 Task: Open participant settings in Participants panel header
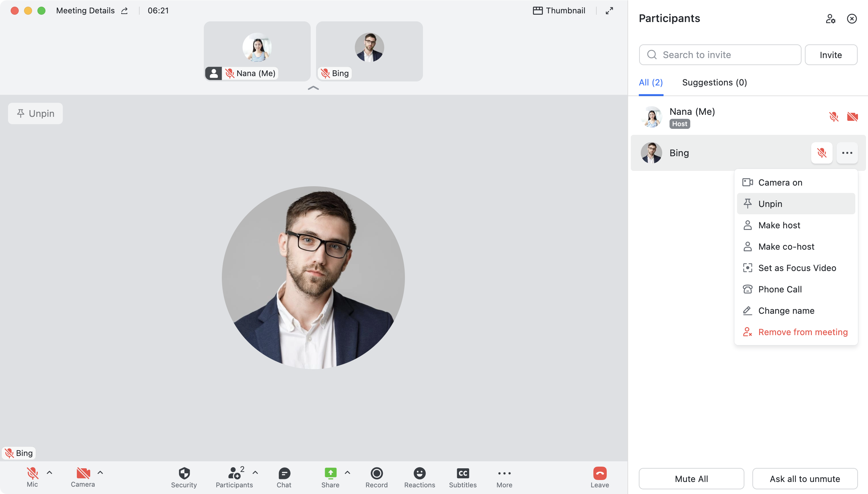click(x=830, y=19)
